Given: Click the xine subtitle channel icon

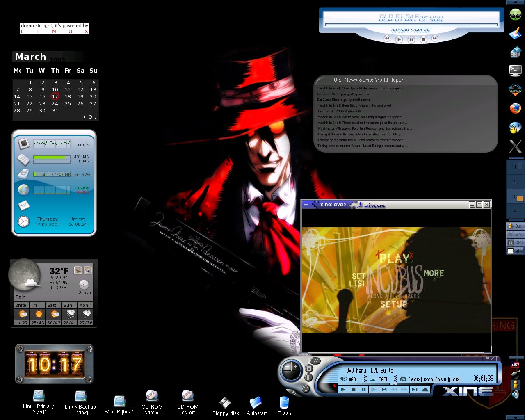Looking at the screenshot, I should 373,379.
